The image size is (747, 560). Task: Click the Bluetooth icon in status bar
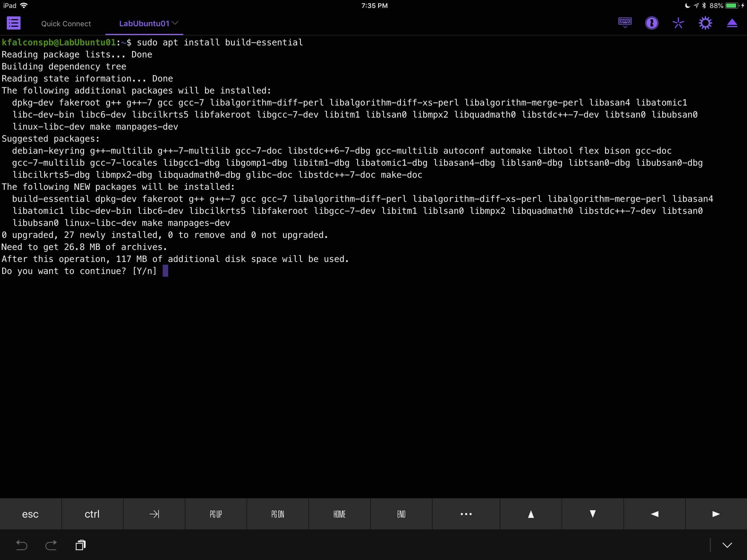pyautogui.click(x=704, y=5)
